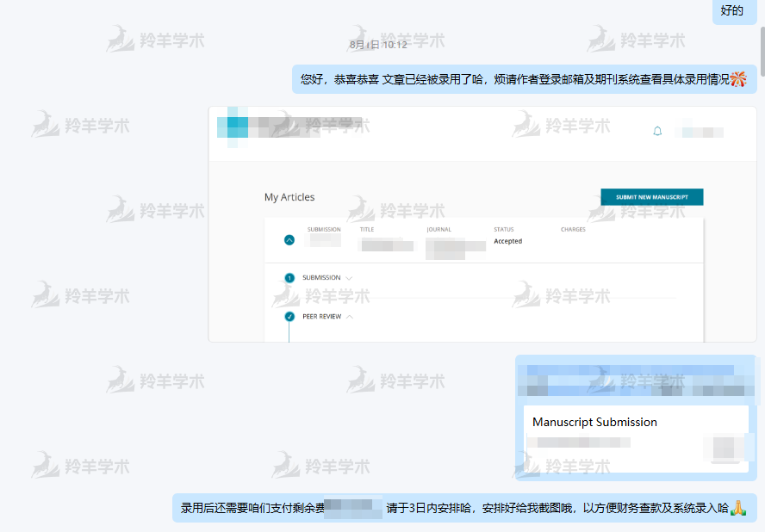
Task: Open the Manuscript Submission link card
Action: point(636,422)
